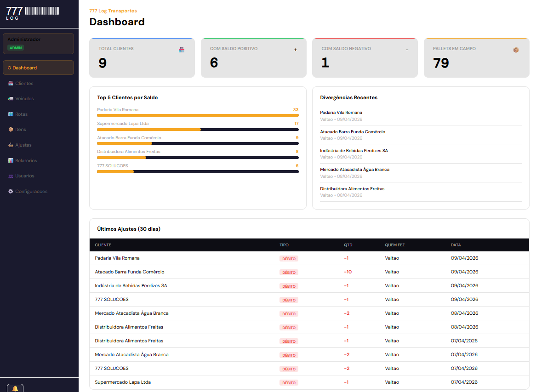Click the Padaria Vila Romana balance bar

(x=198, y=115)
